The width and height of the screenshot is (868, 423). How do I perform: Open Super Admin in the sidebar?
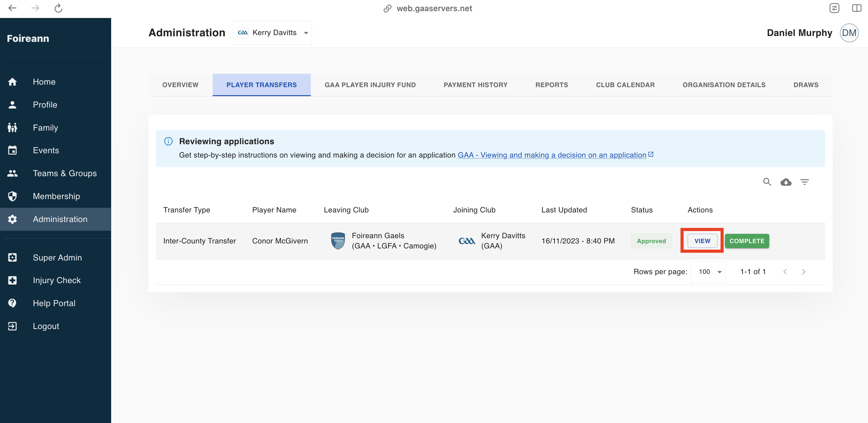[55, 257]
